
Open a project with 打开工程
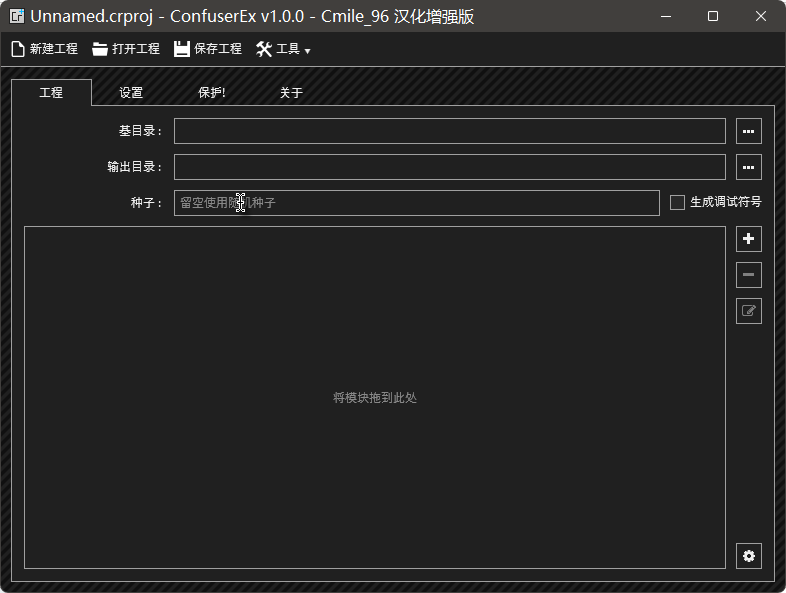(126, 49)
